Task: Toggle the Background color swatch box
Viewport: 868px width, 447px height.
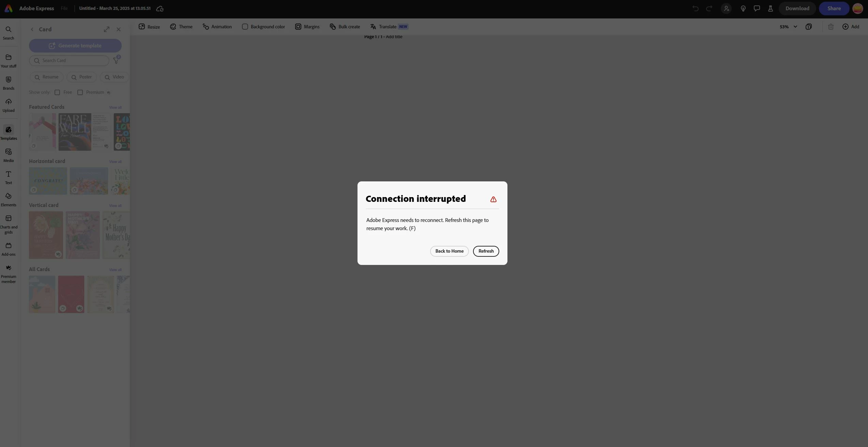Action: (245, 27)
